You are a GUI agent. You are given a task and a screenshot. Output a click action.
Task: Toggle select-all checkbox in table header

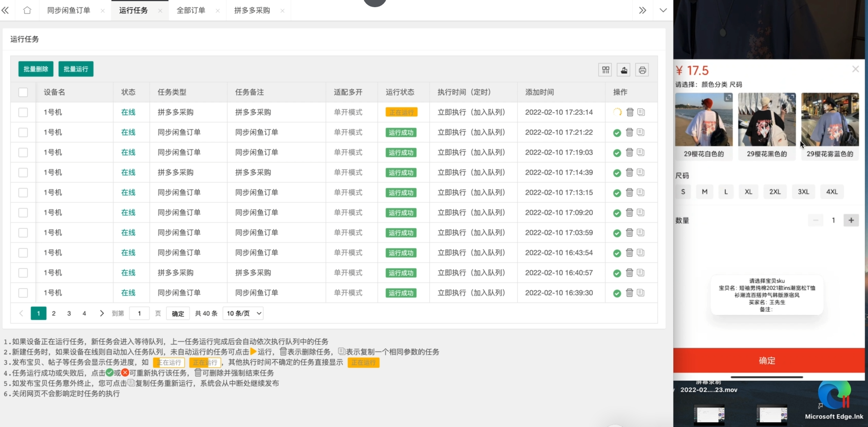tap(23, 92)
